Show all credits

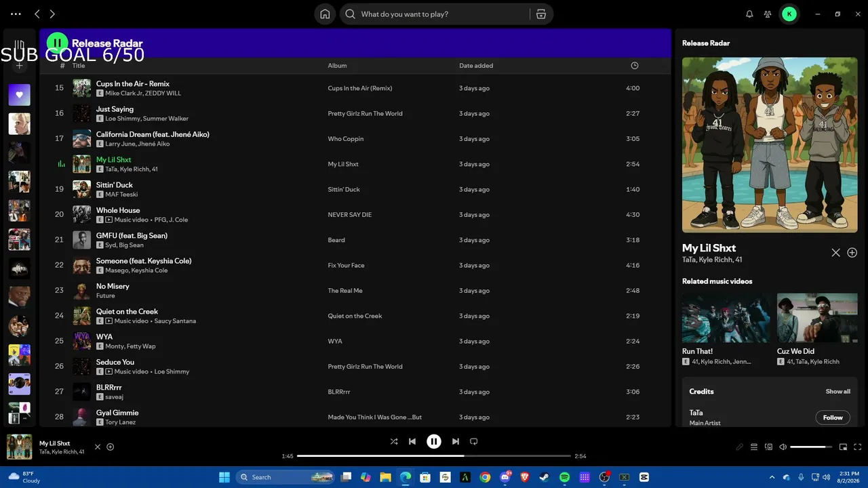(x=838, y=391)
